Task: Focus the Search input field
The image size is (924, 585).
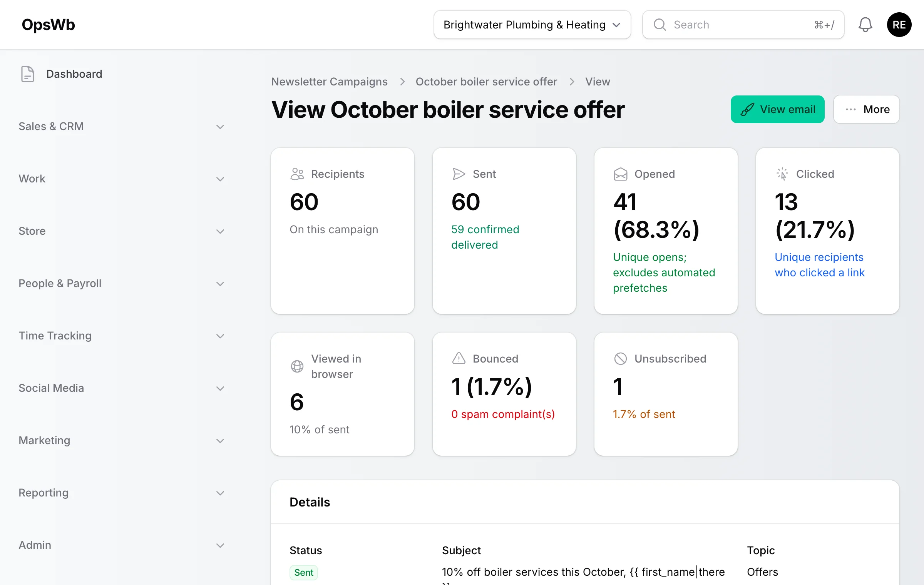Action: click(743, 25)
